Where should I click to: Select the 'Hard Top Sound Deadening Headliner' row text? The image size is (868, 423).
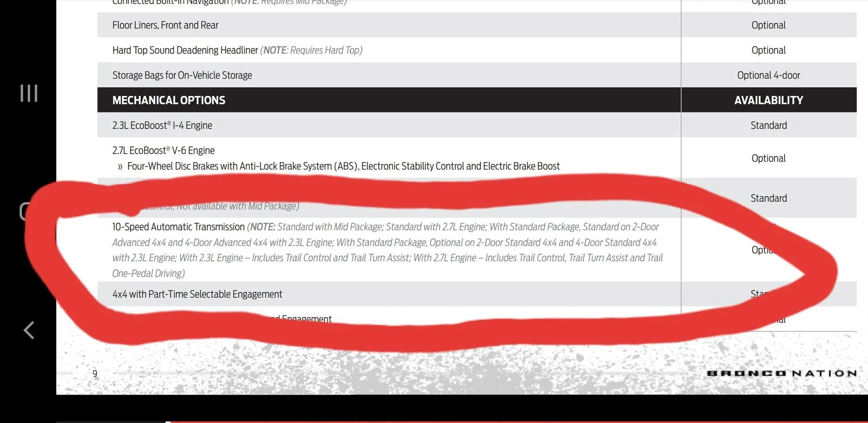tap(185, 50)
